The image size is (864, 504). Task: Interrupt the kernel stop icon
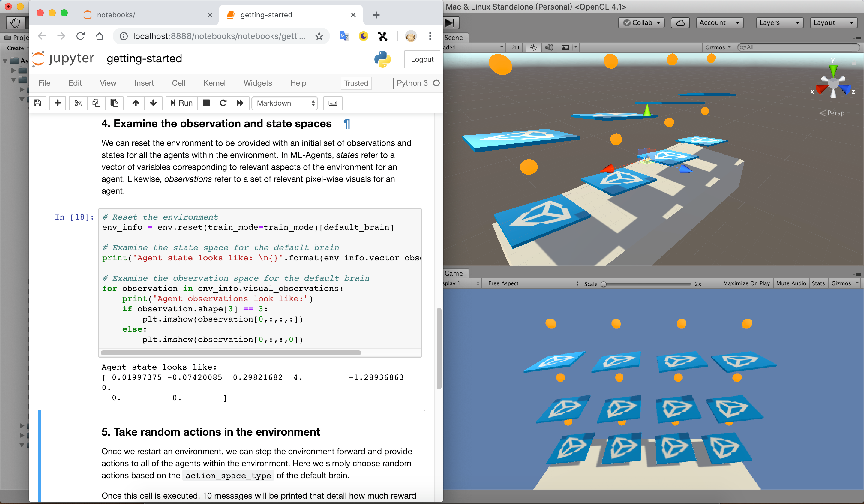[206, 103]
